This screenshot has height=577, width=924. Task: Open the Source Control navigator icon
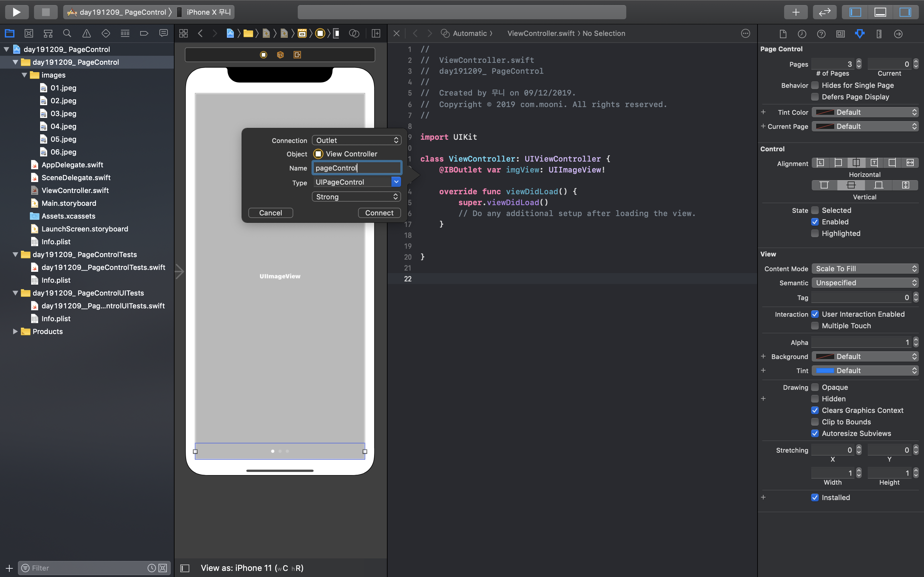click(29, 34)
